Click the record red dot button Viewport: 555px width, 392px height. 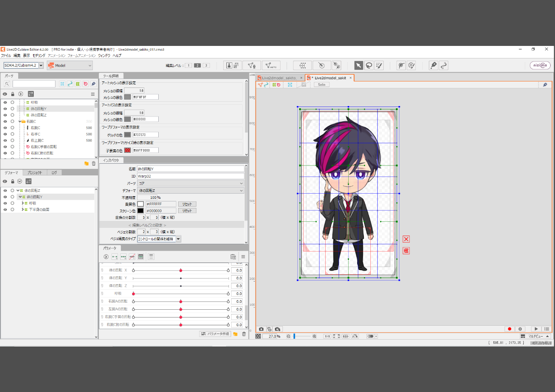click(x=510, y=329)
